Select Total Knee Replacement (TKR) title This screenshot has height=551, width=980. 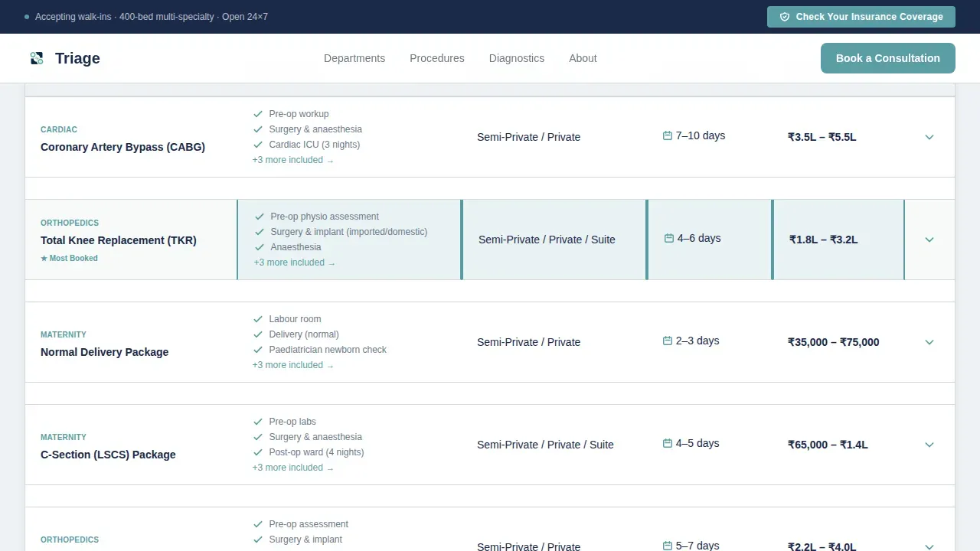[x=119, y=240]
